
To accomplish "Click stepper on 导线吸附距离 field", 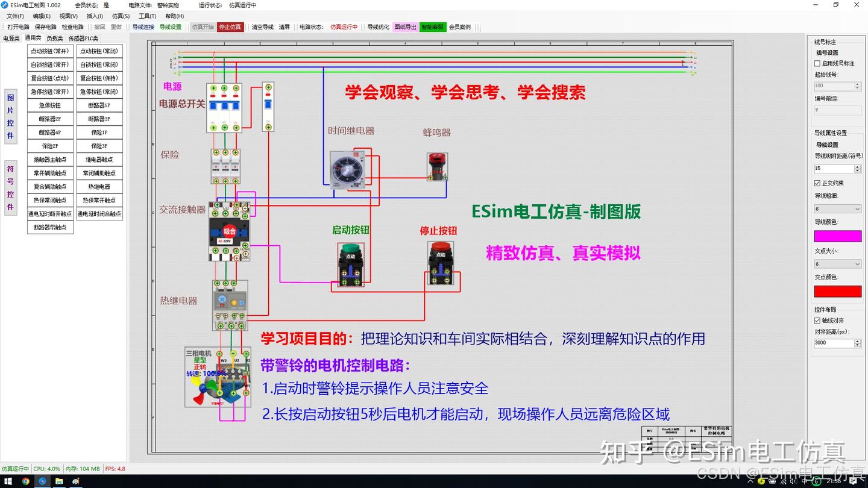I will coord(858,169).
